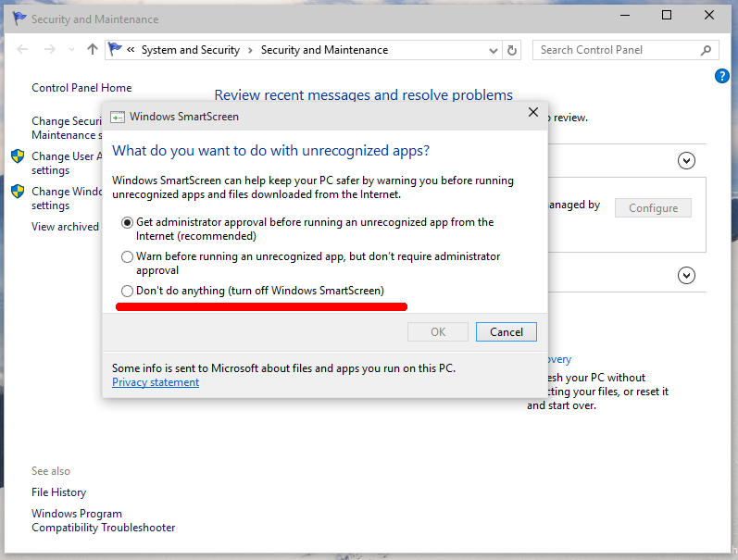The height and width of the screenshot is (560, 738).
Task: Open File History link
Action: point(58,492)
